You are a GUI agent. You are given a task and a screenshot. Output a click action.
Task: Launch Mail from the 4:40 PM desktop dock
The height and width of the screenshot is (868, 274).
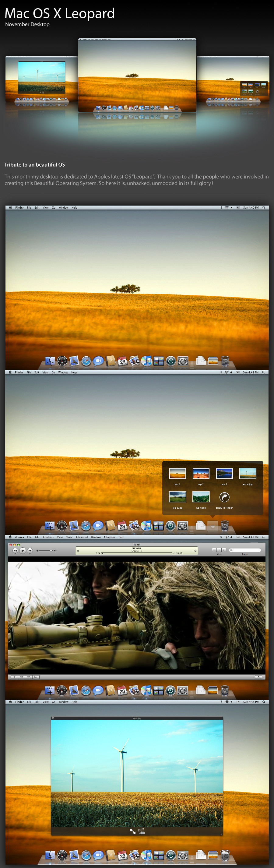pos(74,361)
